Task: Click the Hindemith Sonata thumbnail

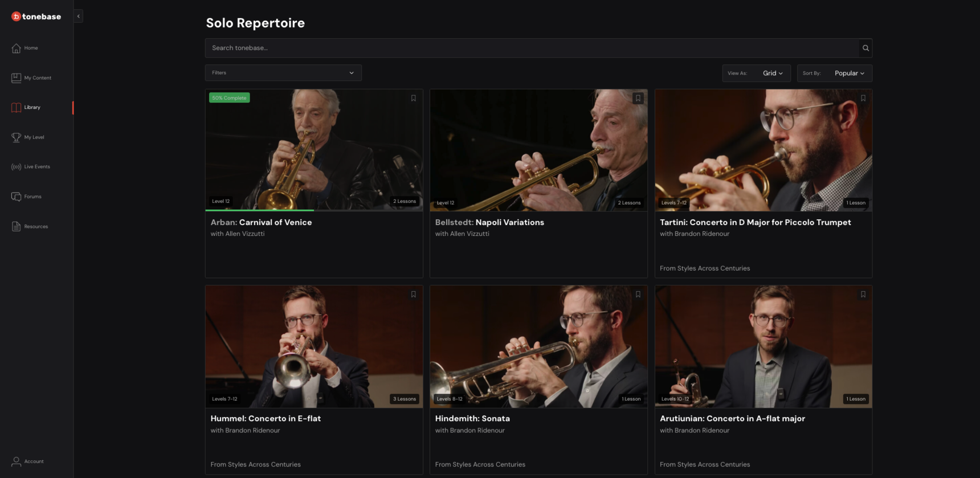Action: (x=538, y=346)
